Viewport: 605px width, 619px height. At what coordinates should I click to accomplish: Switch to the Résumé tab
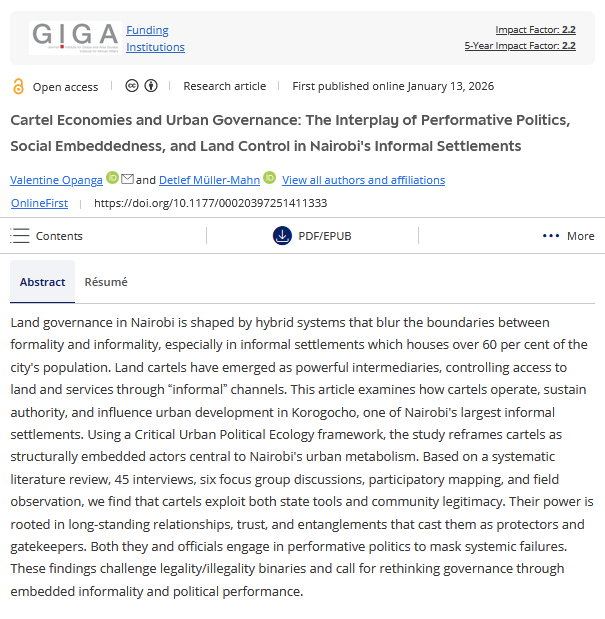(x=106, y=282)
